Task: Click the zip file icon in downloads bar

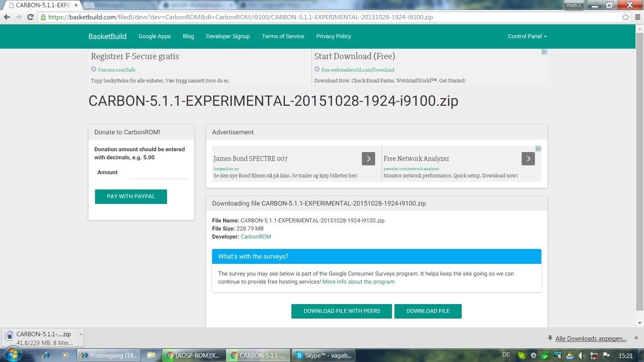Action: 9,337
